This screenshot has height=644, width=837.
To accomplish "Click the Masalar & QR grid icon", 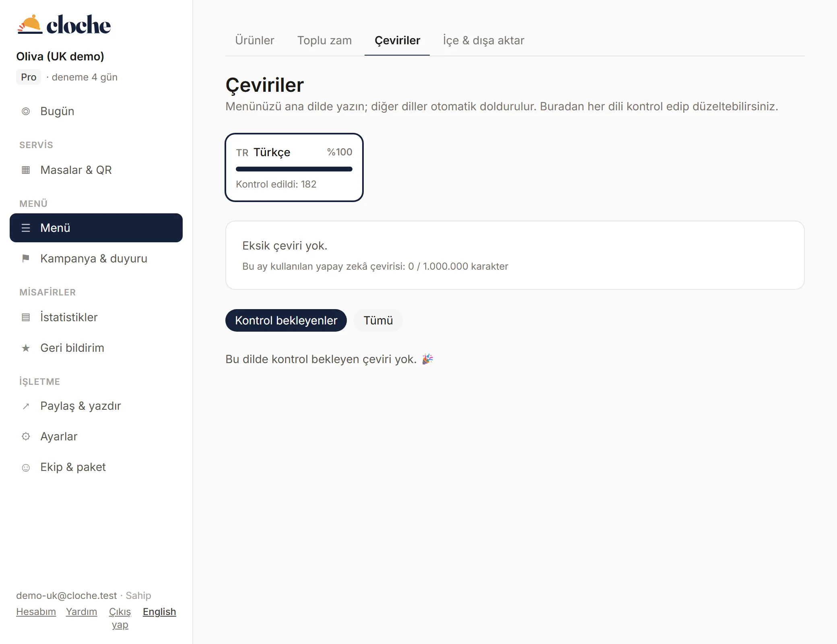I will pos(26,170).
